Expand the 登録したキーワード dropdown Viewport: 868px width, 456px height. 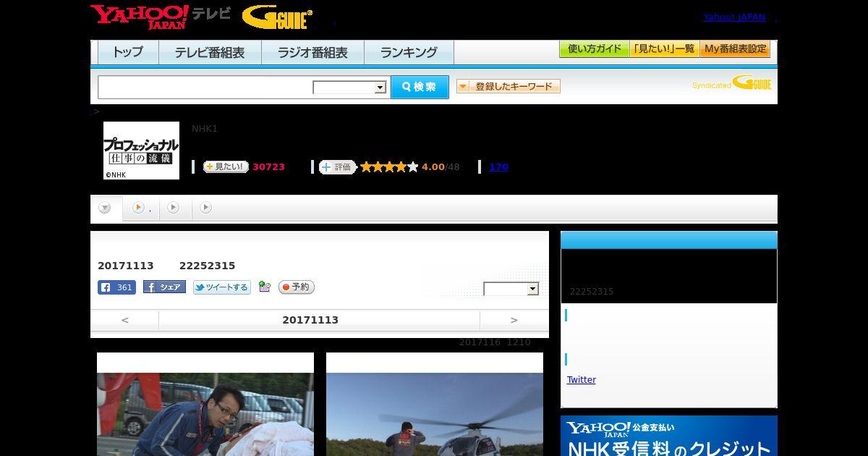509,87
